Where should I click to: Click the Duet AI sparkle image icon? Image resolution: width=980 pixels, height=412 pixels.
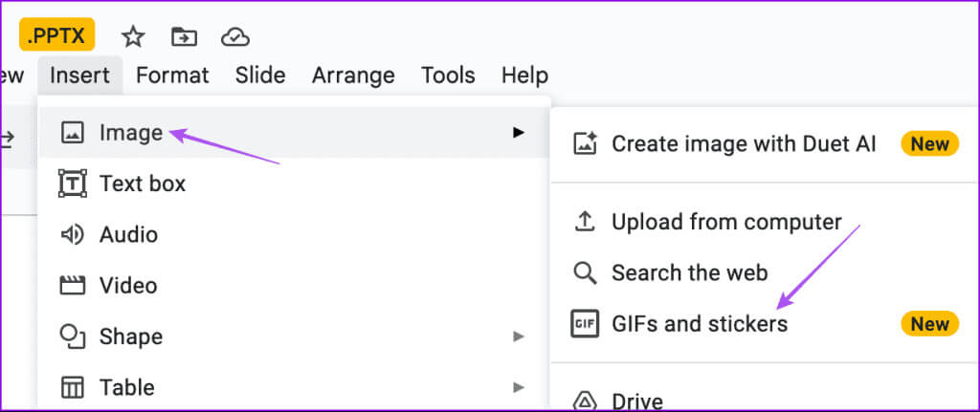(585, 144)
